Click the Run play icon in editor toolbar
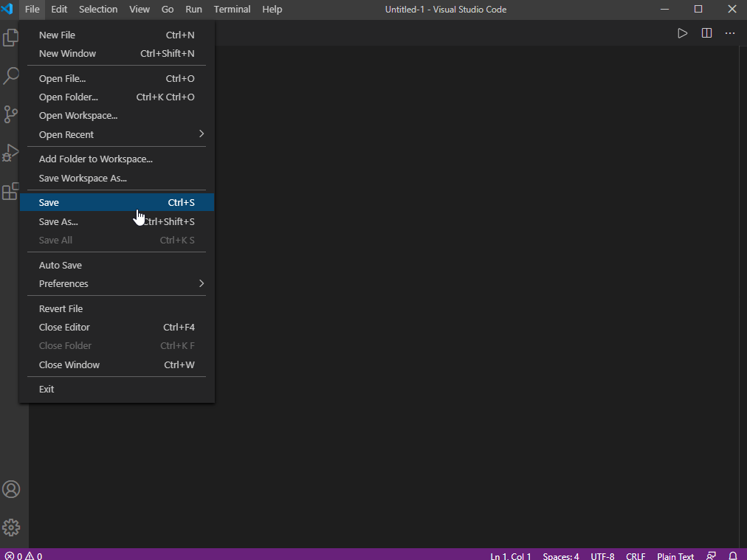Image resolution: width=747 pixels, height=560 pixels. pyautogui.click(x=683, y=33)
